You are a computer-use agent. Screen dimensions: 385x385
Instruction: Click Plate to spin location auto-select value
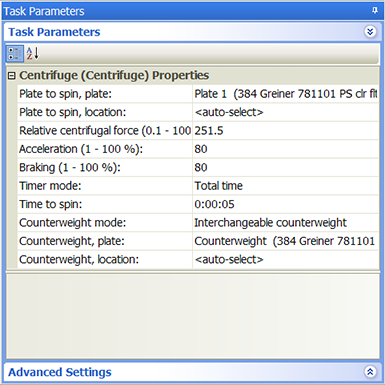point(286,112)
